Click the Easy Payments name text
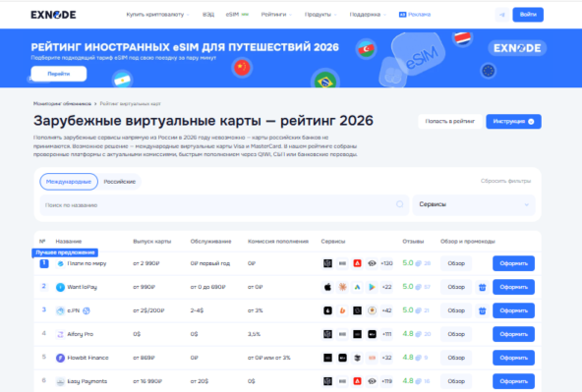582x392 pixels. 87,381
